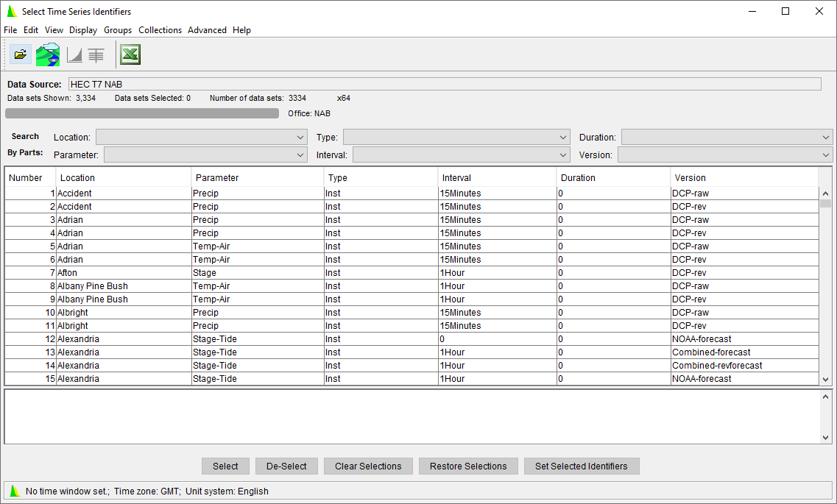The image size is (837, 504).
Task: Click the tabulate data toolbar icon
Action: coord(96,55)
